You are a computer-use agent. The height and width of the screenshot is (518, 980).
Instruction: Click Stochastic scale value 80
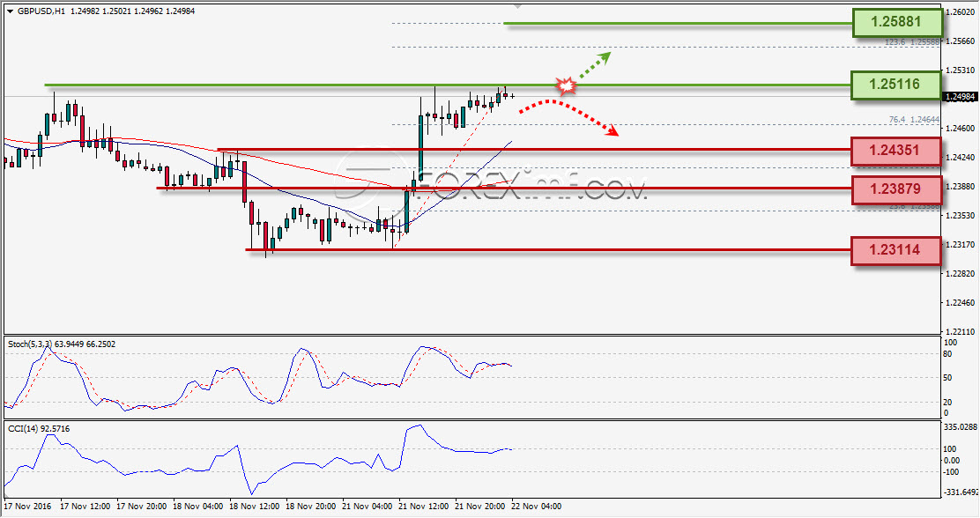coord(947,354)
